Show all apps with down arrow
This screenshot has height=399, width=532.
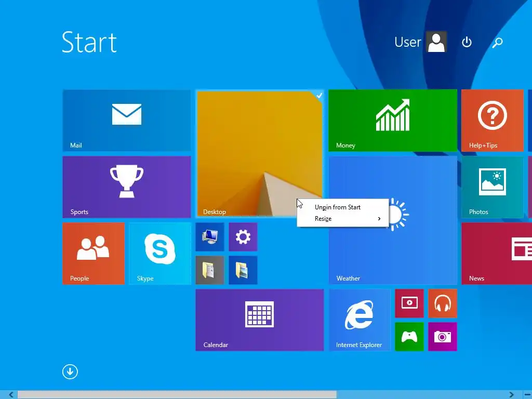click(x=70, y=371)
